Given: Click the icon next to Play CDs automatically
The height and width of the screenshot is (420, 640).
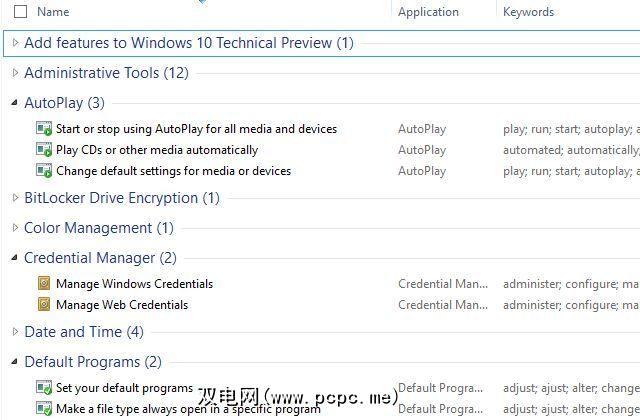Looking at the screenshot, I should tap(44, 150).
